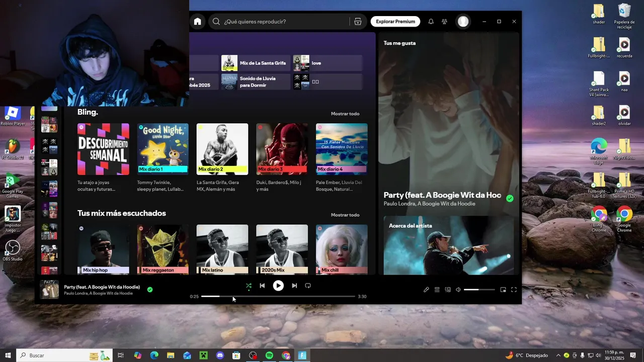Open the Windows Start menu
The width and height of the screenshot is (644, 362).
pyautogui.click(x=8, y=355)
